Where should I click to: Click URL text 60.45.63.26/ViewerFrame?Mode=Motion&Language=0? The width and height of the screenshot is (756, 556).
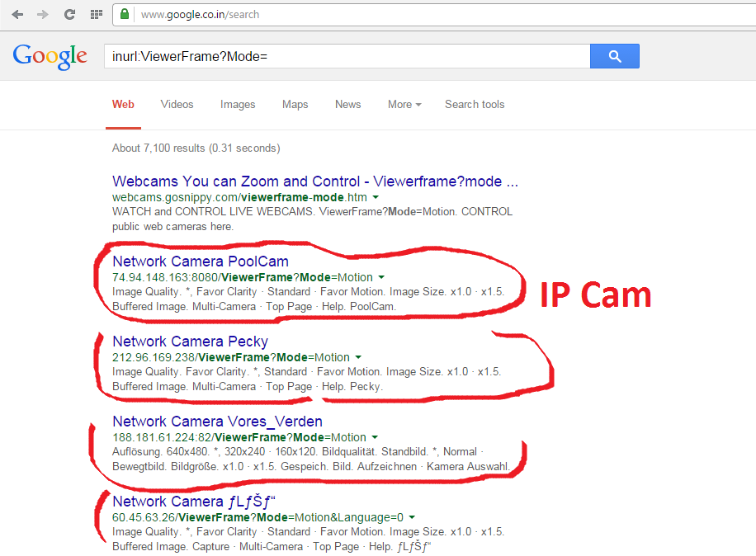[258, 517]
